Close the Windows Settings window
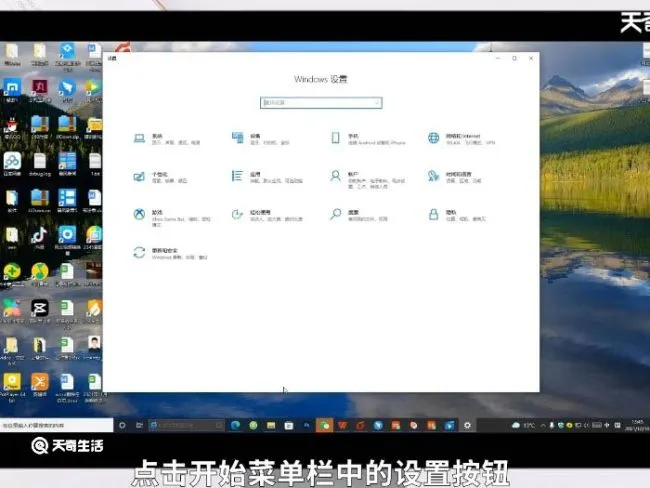Image resolution: width=650 pixels, height=488 pixels. coord(531,58)
